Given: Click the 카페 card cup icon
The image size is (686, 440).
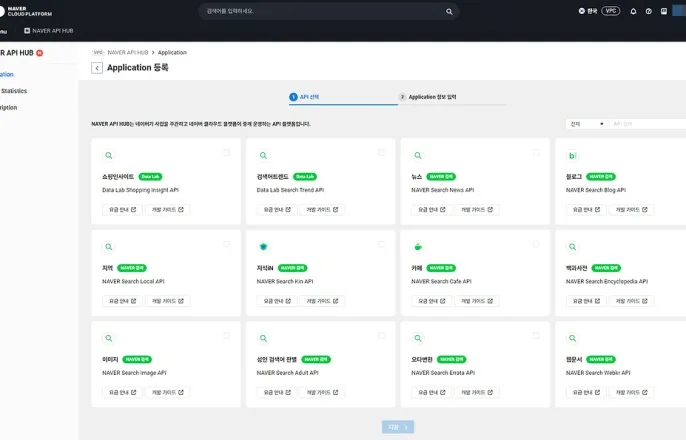Looking at the screenshot, I should pyautogui.click(x=418, y=247).
